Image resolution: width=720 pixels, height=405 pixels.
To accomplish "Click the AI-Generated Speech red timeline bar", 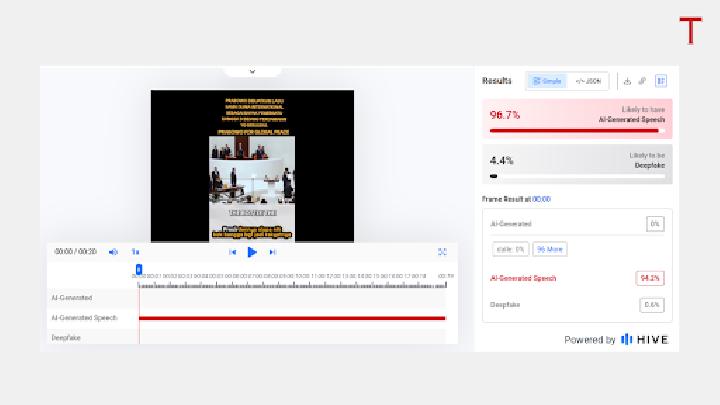I will click(x=292, y=318).
